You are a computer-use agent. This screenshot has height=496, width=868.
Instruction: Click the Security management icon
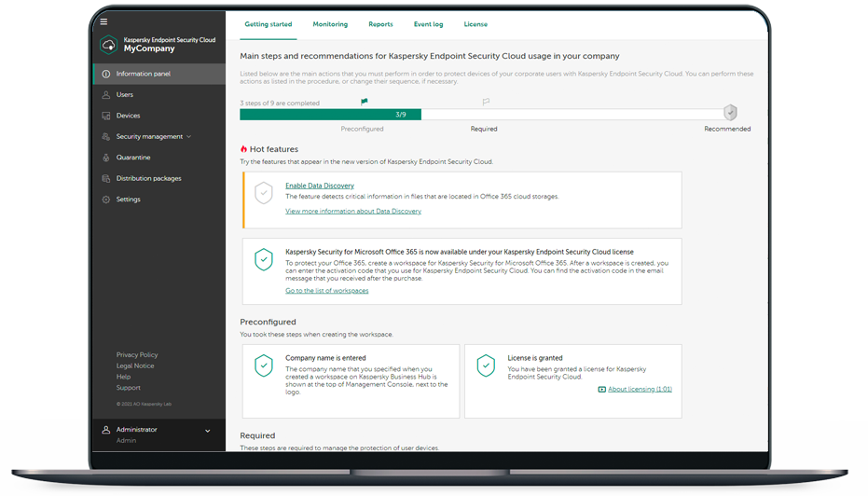coord(105,137)
